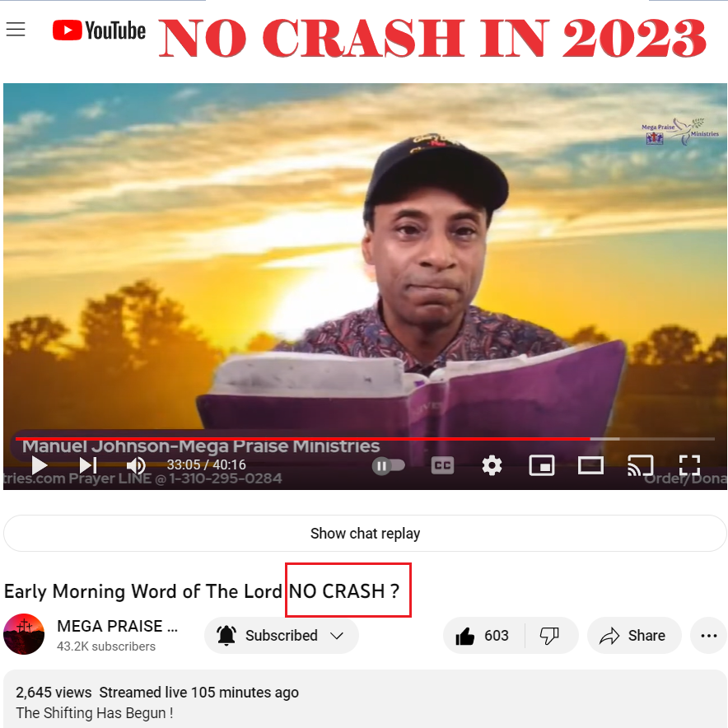The width and height of the screenshot is (728, 728).
Task: Play the video
Action: tap(39, 465)
